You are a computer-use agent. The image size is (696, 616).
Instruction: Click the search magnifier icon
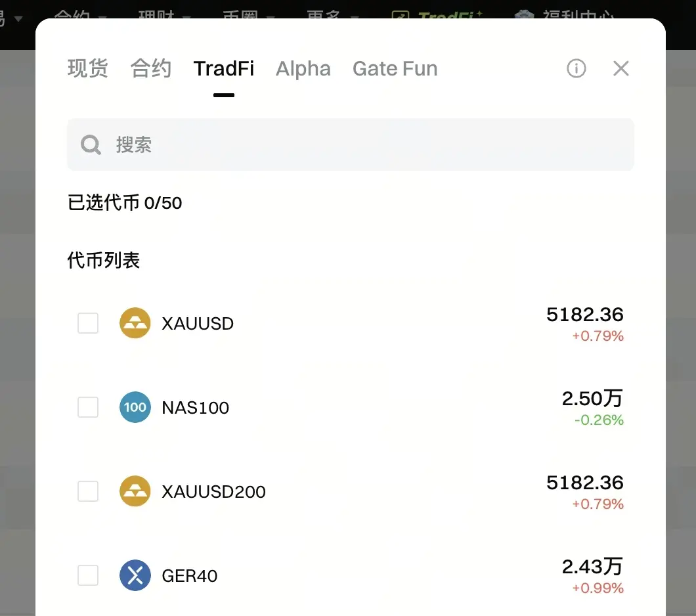click(91, 144)
